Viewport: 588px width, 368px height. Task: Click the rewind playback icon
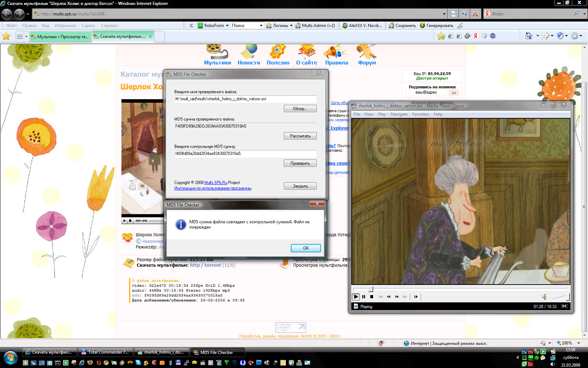coord(389,297)
